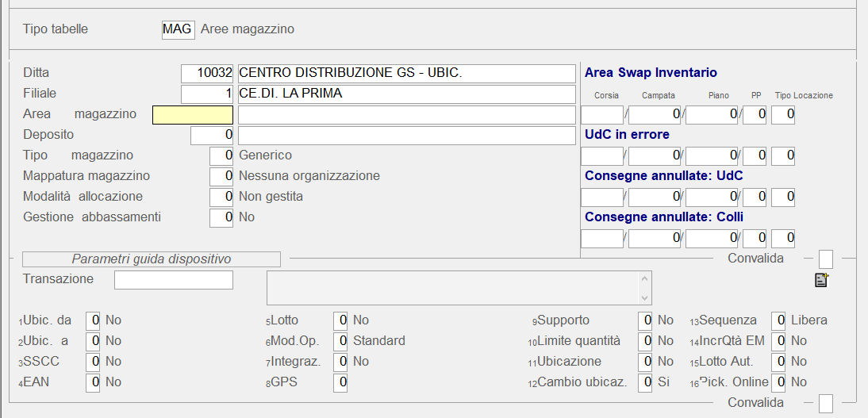The height and width of the screenshot is (418, 868).
Task: Select the Filiale number field
Action: pos(207,94)
